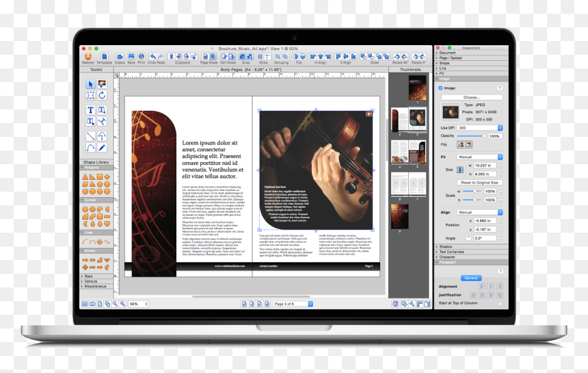Open the Fit dropdown set to Manual
The width and height of the screenshot is (588, 373).
click(x=479, y=157)
